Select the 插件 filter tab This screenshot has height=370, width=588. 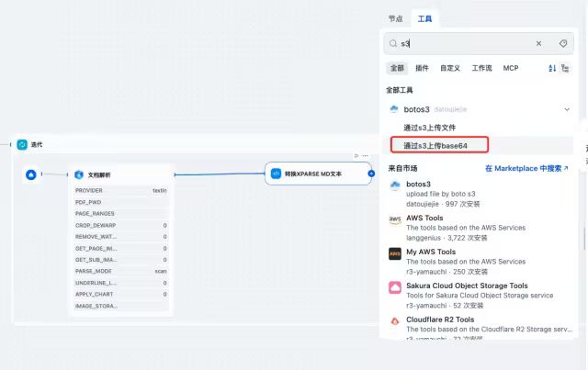pos(422,68)
